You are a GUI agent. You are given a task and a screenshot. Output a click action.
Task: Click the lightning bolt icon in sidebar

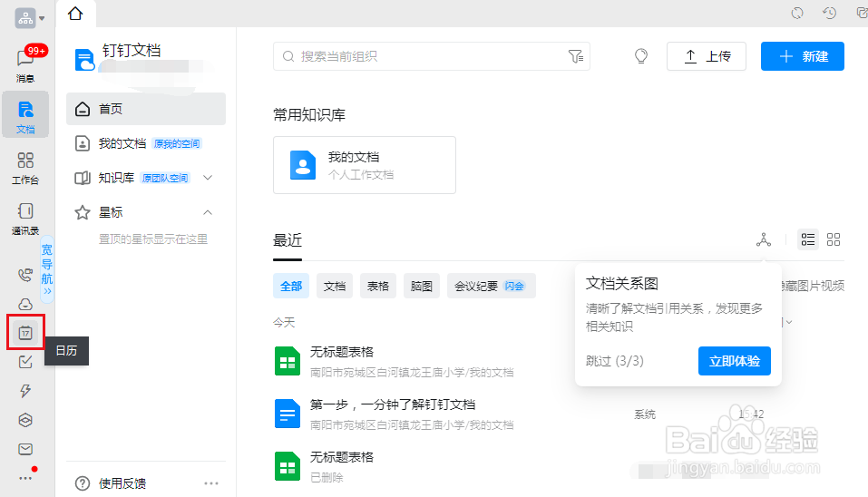coord(25,391)
